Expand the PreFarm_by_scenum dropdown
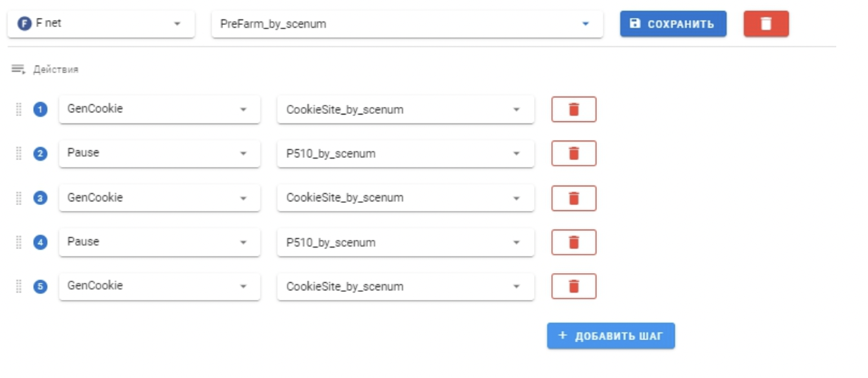This screenshot has width=868, height=378. pyautogui.click(x=407, y=23)
